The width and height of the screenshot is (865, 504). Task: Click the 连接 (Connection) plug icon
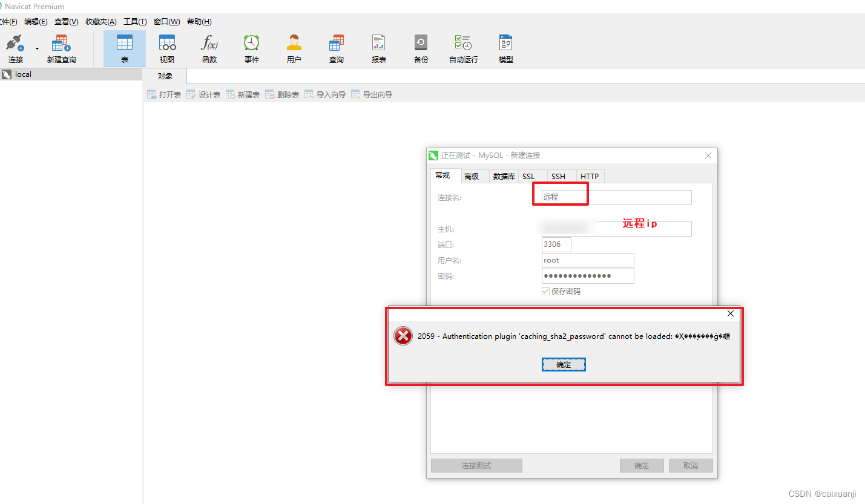(15, 44)
